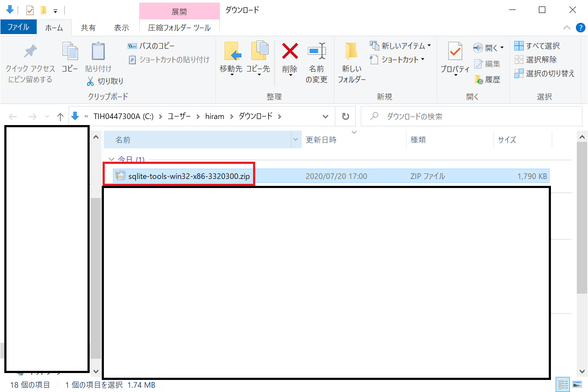
Task: Click Invert selection (選択の切り替え)
Action: pyautogui.click(x=544, y=73)
